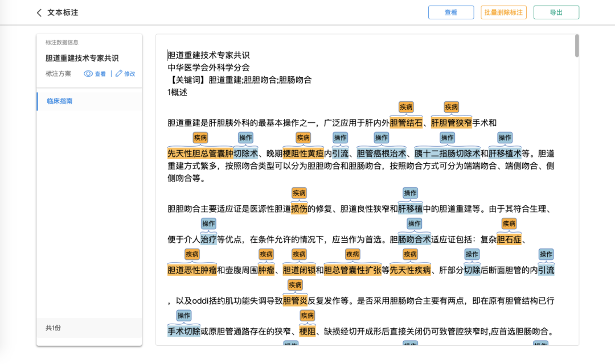Click the highlighted text 胆管癌根治术
The width and height of the screenshot is (615, 364).
point(381,154)
